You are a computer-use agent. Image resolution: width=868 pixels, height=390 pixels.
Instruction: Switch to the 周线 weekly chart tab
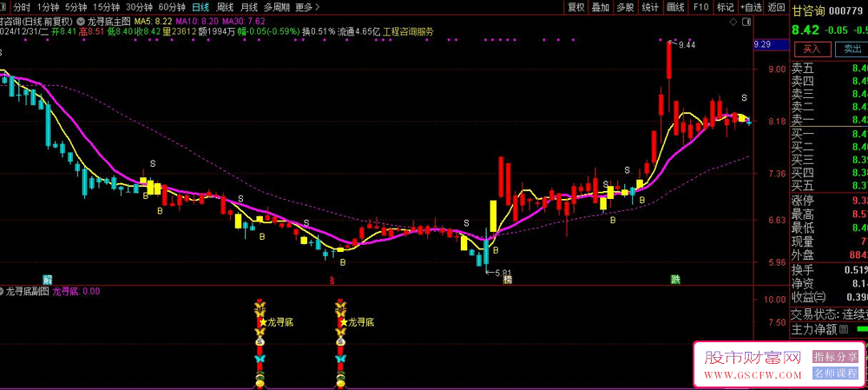pyautogui.click(x=225, y=7)
